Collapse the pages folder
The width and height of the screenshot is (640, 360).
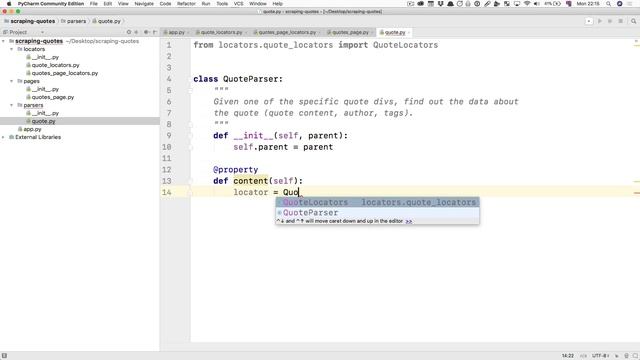click(x=11, y=81)
